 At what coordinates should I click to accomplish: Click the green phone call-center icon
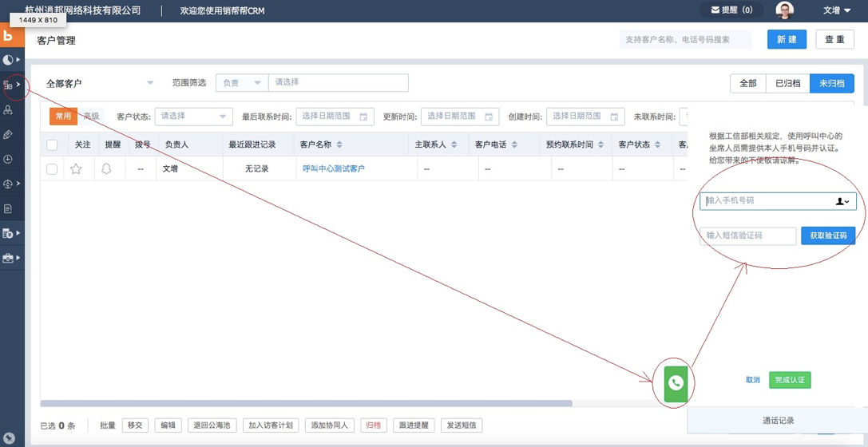coord(676,384)
